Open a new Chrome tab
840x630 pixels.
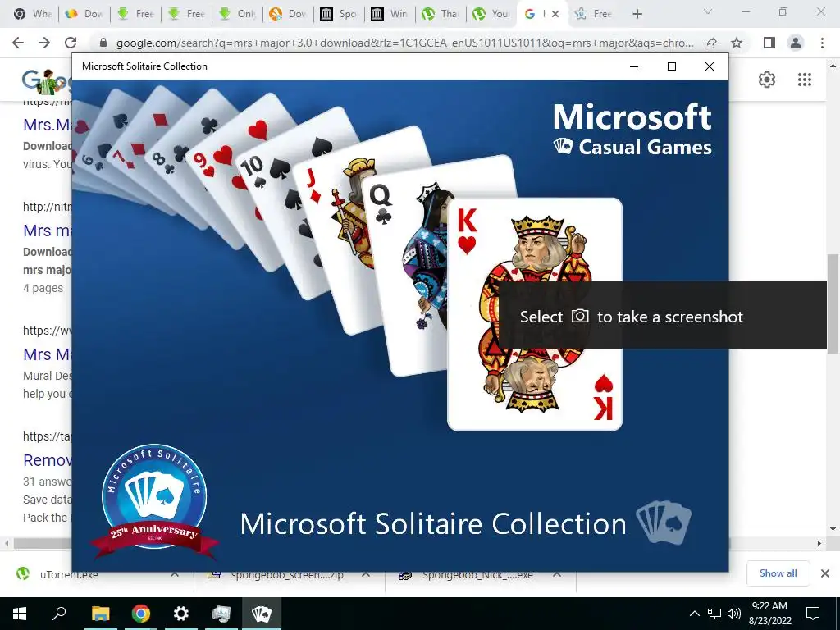pyautogui.click(x=637, y=14)
